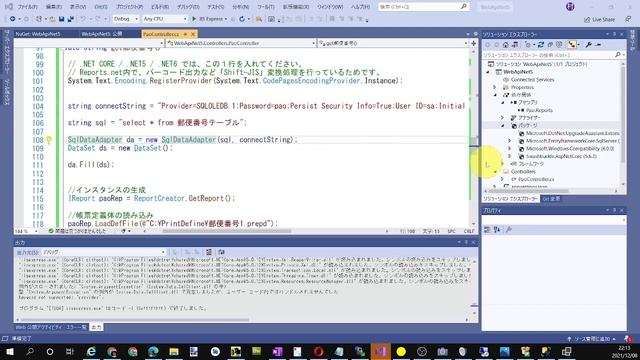640x360 pixels.
Task: Switch to WebApiNet5: 公開 tab
Action: [x=102, y=34]
